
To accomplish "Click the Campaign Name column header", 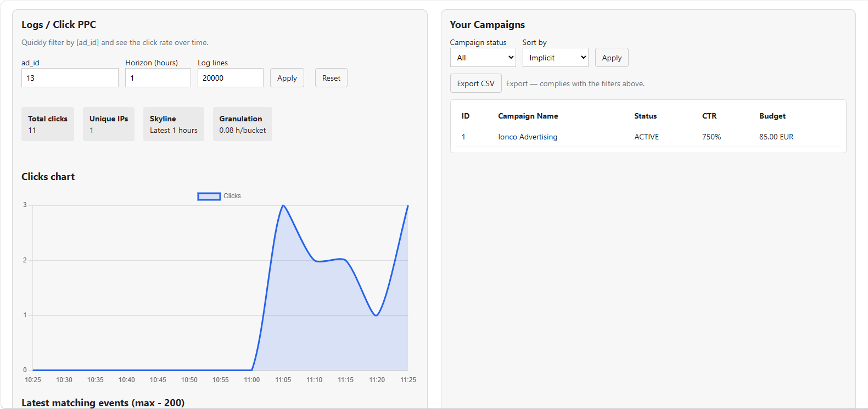I will [x=528, y=116].
